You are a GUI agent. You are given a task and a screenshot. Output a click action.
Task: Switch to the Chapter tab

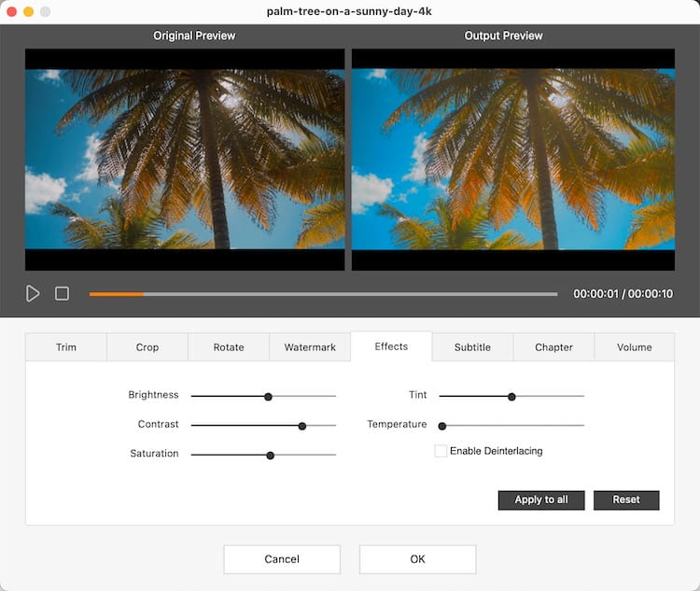point(553,347)
